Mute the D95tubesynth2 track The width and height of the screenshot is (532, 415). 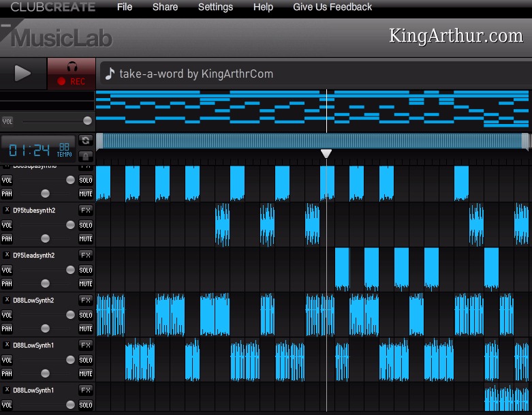tap(86, 239)
